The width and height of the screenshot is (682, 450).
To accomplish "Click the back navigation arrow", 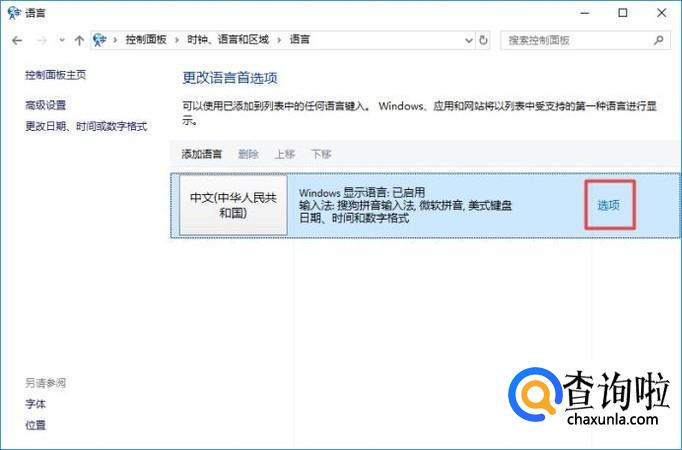I will click(17, 40).
